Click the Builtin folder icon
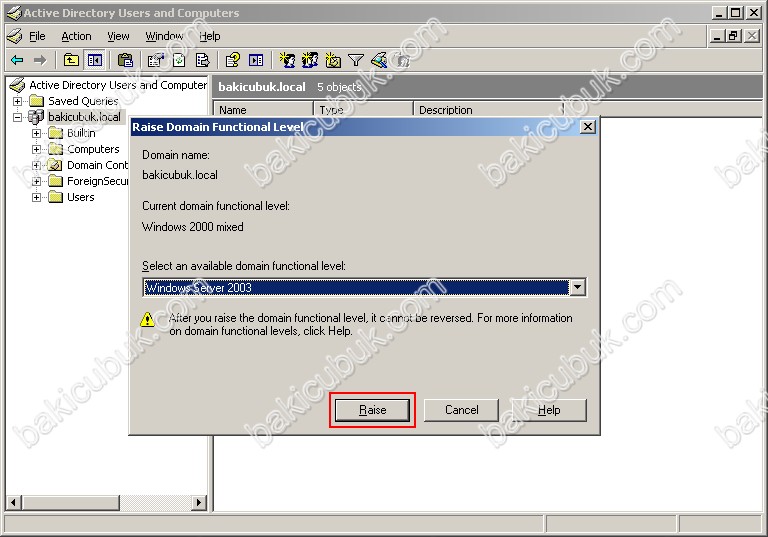 coord(56,133)
